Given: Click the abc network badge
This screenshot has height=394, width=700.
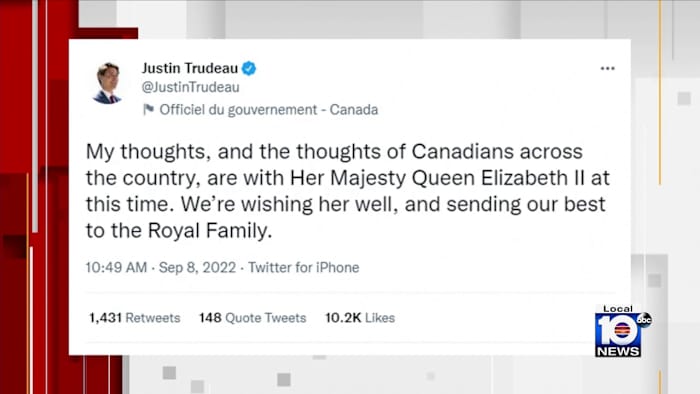Looking at the screenshot, I should tap(644, 319).
